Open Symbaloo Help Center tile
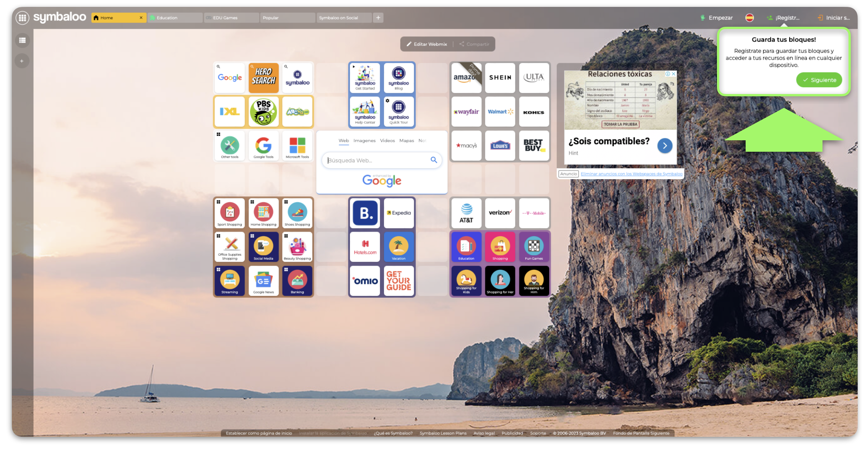Image resolution: width=868 pixels, height=451 pixels. pos(365,112)
